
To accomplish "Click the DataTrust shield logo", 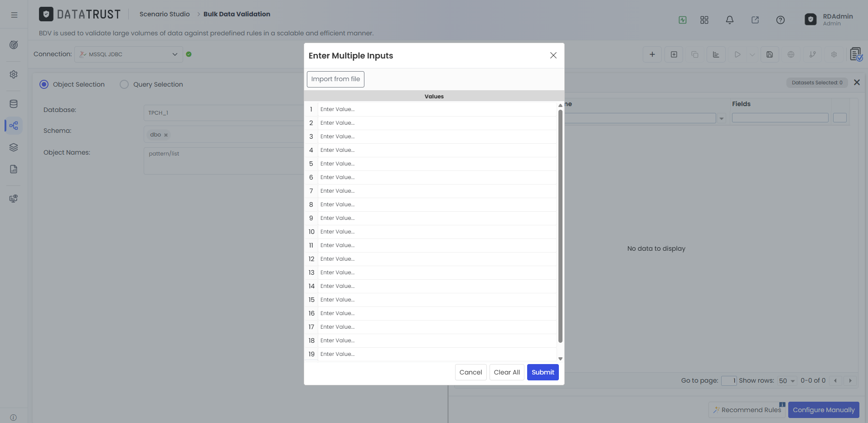I will (x=46, y=14).
